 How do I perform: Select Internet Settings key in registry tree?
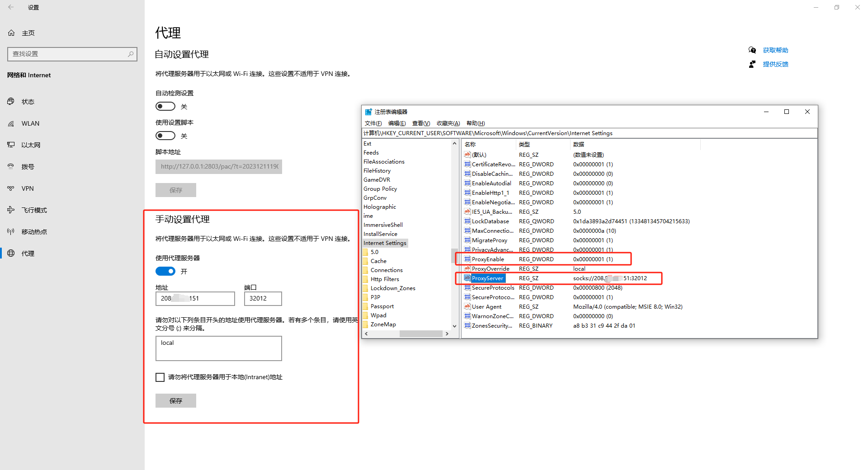pos(385,243)
